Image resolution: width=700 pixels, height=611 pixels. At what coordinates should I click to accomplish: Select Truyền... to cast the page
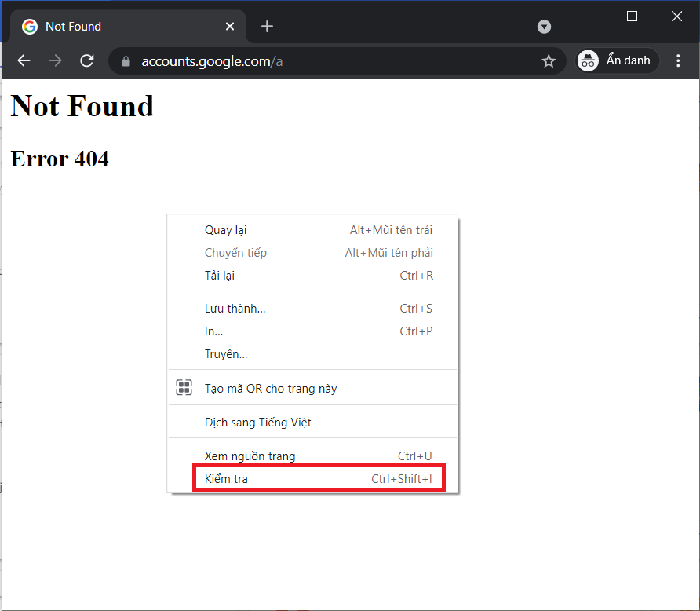[312, 354]
